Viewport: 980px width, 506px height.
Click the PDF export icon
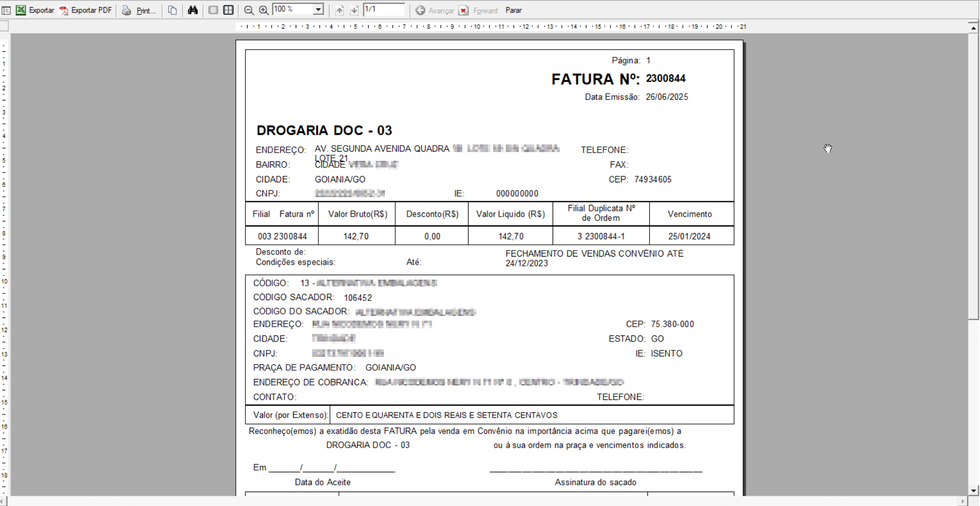coord(64,10)
